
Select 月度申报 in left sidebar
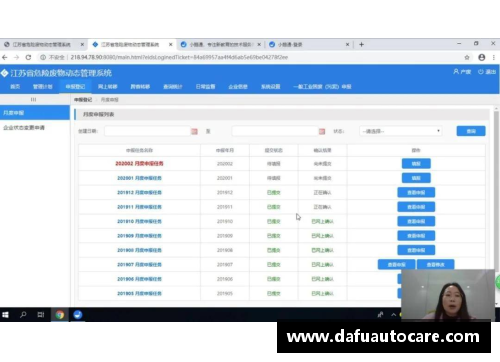(x=35, y=113)
